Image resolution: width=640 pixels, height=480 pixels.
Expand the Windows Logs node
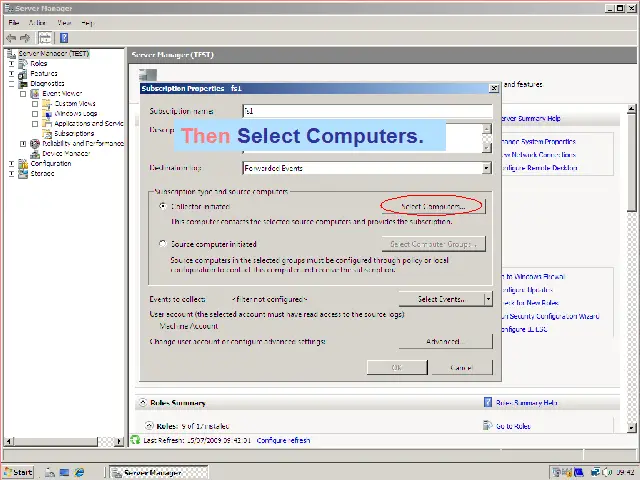click(x=35, y=114)
